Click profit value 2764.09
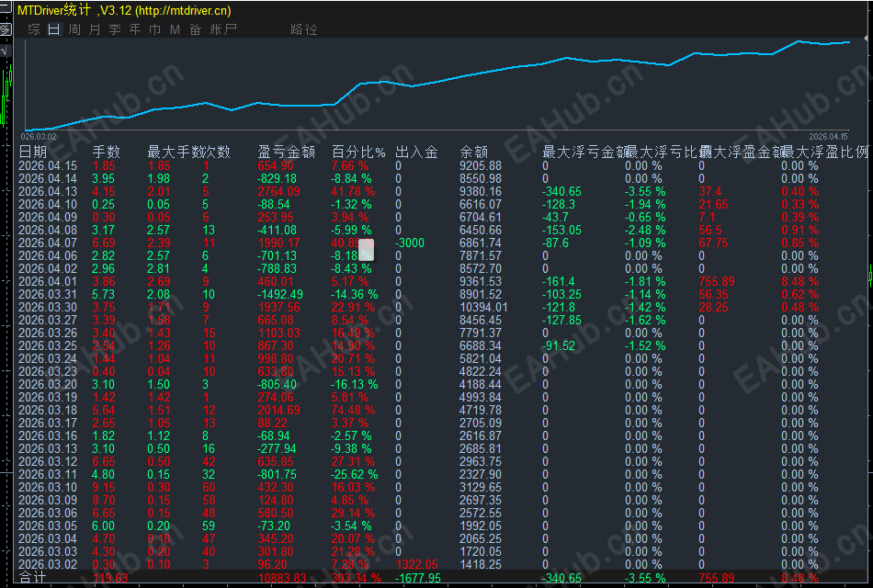The image size is (873, 588). click(278, 191)
